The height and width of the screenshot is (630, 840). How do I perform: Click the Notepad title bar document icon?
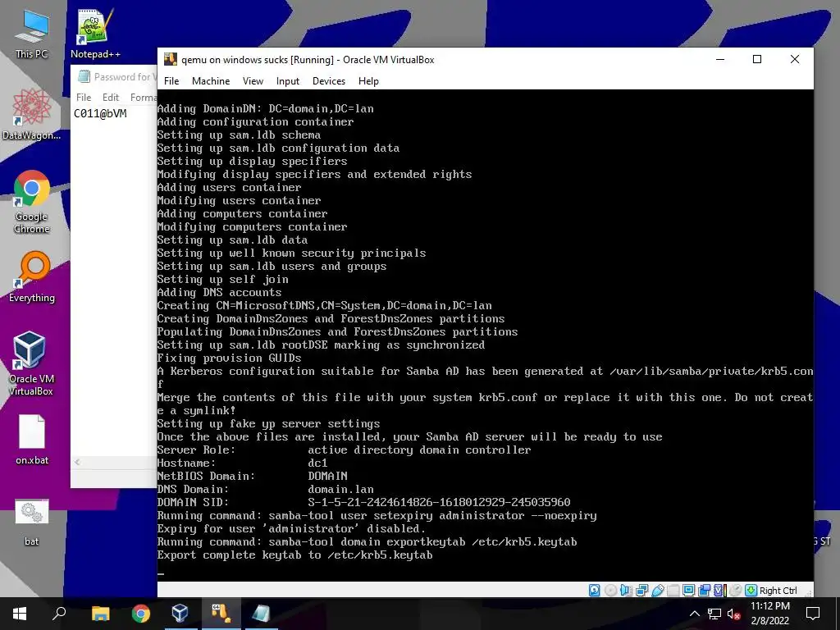click(84, 76)
